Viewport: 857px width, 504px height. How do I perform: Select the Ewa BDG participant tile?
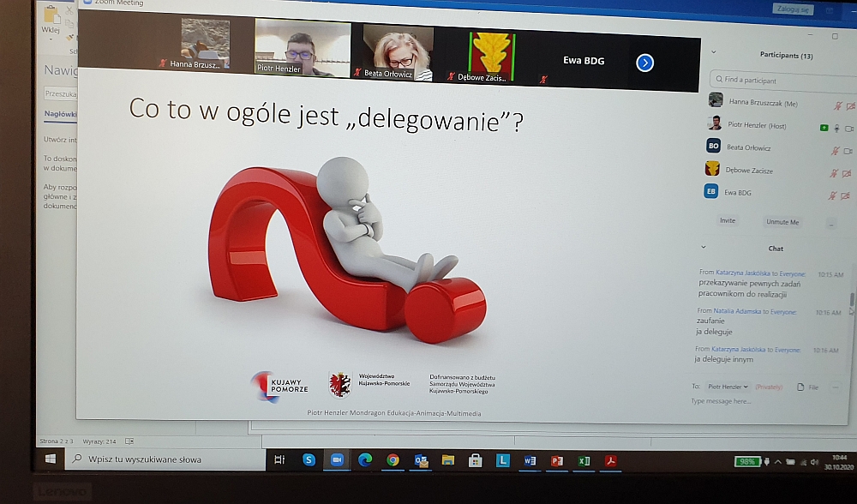coord(583,61)
